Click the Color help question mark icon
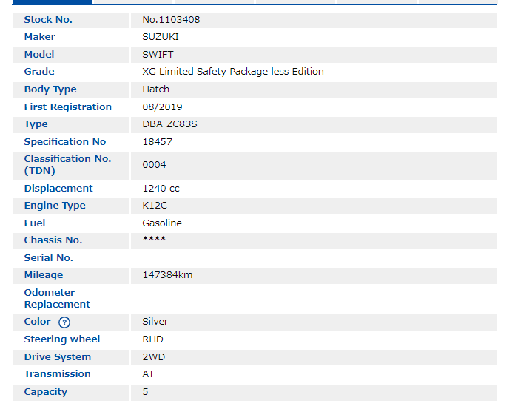The image size is (532, 409). (x=64, y=322)
